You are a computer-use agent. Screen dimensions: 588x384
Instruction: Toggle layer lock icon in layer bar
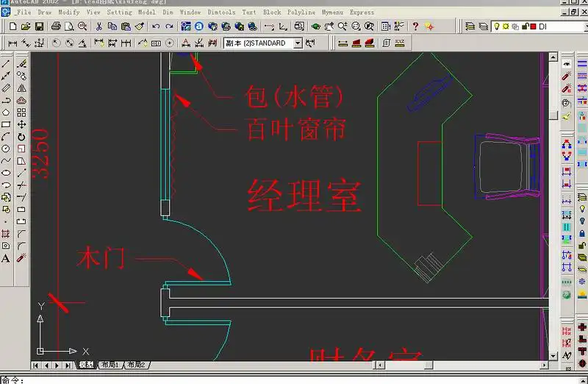pos(523,26)
